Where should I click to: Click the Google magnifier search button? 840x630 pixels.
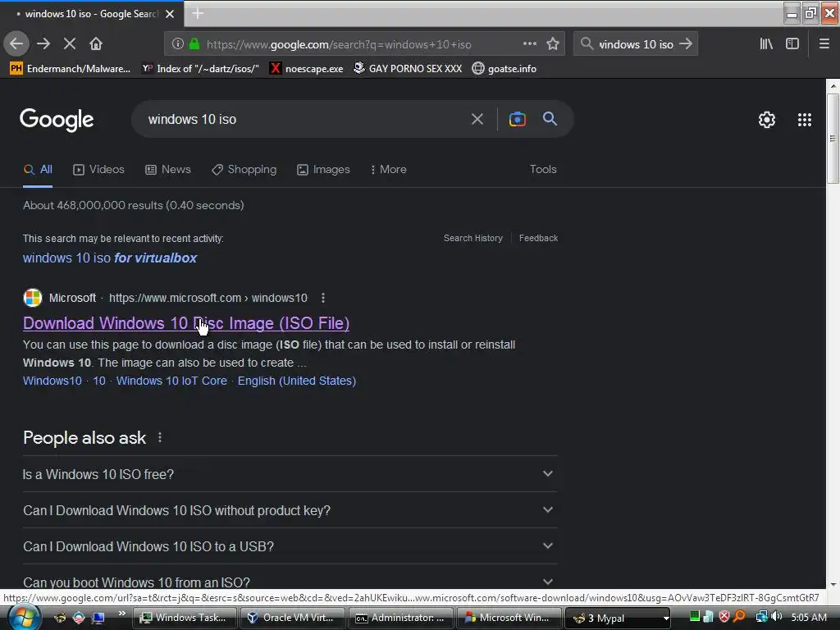click(550, 119)
